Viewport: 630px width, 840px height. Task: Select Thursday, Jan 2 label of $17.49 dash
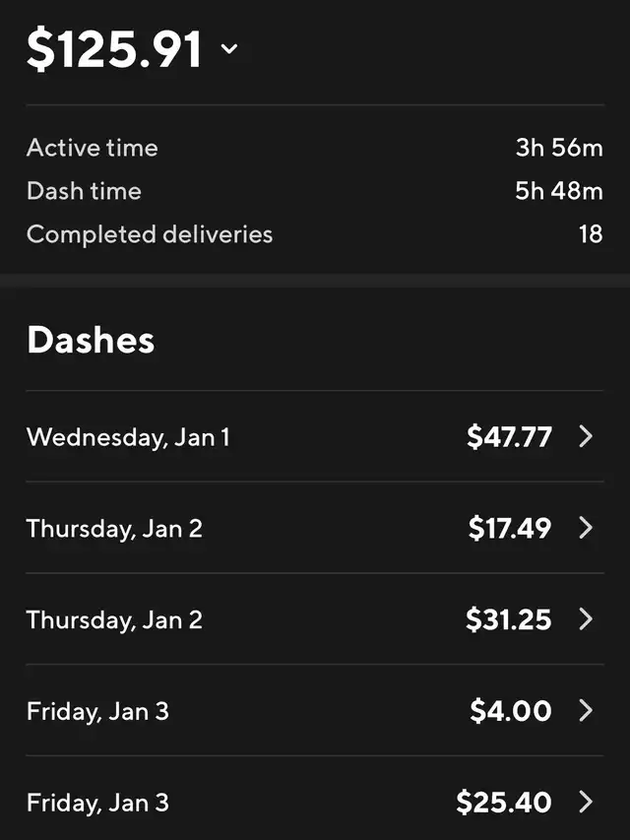114,529
